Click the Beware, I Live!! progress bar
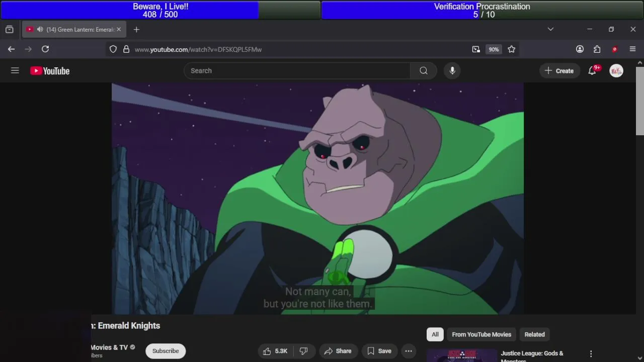644x362 pixels. coord(160,10)
